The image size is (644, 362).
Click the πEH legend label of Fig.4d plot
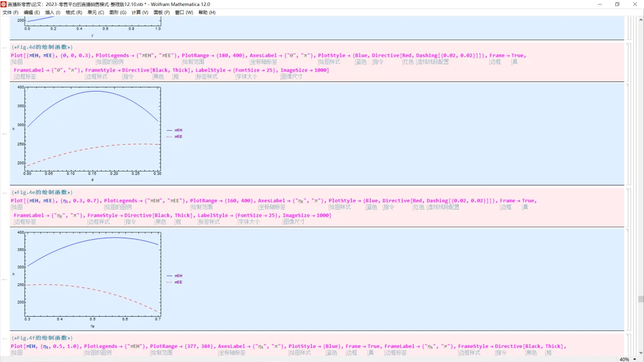pos(178,130)
